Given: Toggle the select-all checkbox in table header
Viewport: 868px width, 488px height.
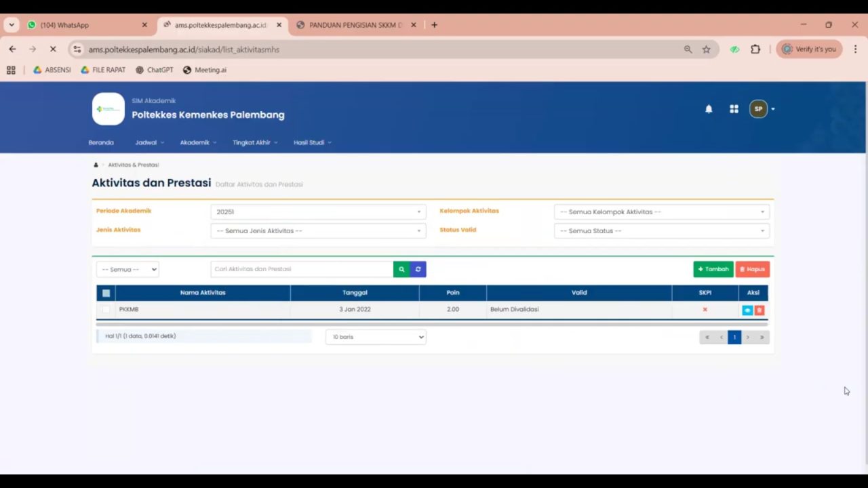Looking at the screenshot, I should [106, 293].
